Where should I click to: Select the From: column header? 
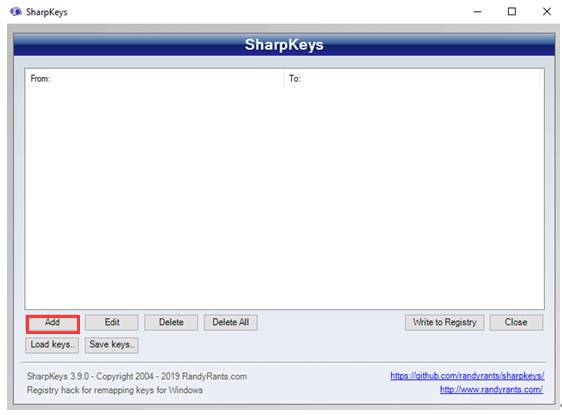154,78
